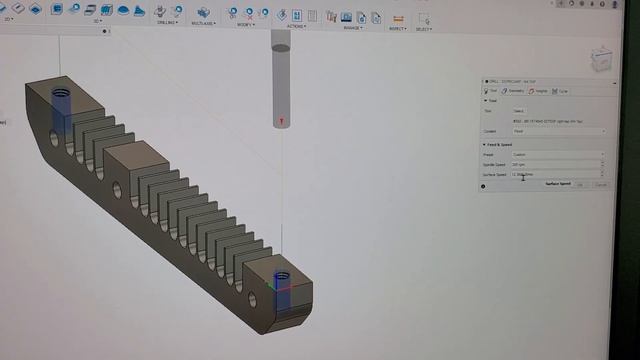The height and width of the screenshot is (360, 640).
Task: Click the Surface Speed input field
Action: click(556, 174)
